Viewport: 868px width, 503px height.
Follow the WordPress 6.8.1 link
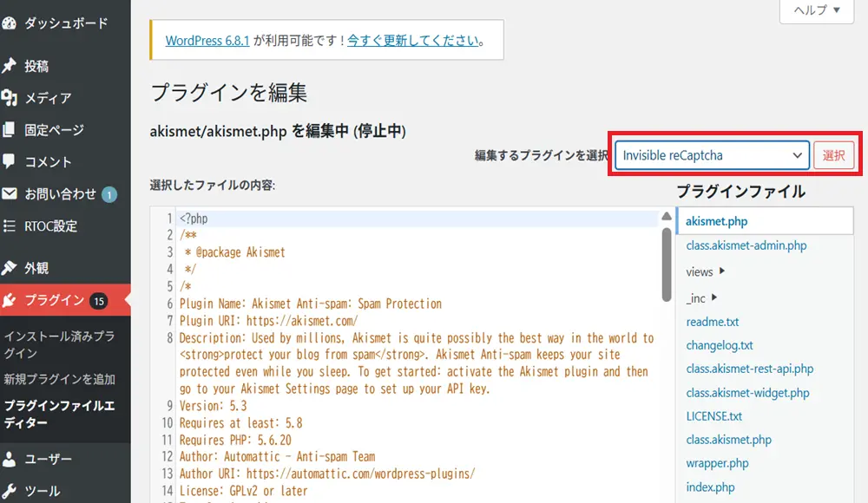click(207, 41)
